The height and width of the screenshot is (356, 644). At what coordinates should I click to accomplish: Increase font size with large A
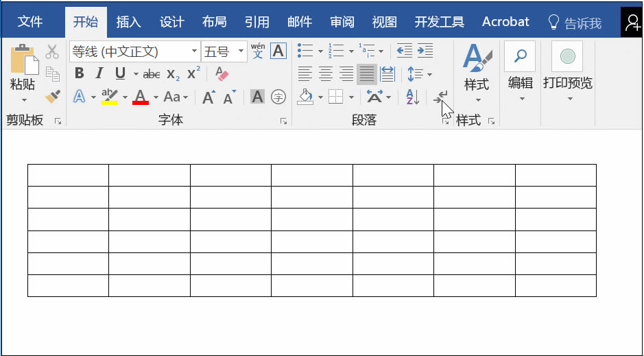[x=209, y=97]
